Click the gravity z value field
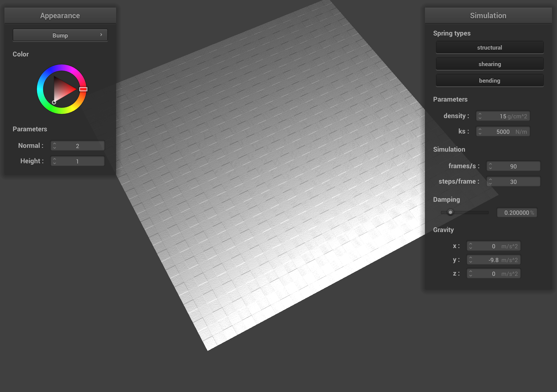The height and width of the screenshot is (392, 557). [x=494, y=273]
